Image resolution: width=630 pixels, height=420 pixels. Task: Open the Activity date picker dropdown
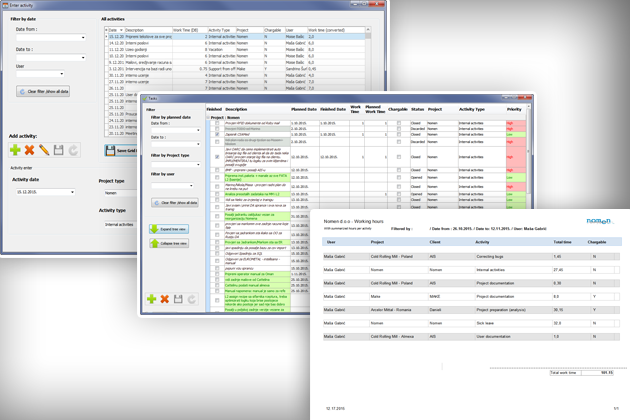click(71, 192)
